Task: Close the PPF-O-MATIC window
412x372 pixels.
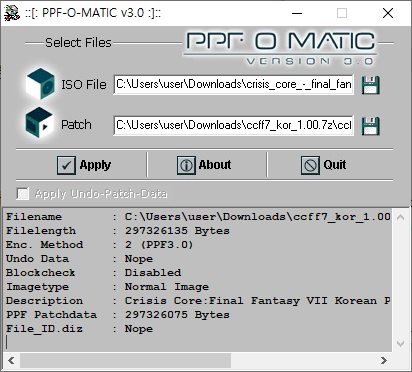Action: (388, 13)
